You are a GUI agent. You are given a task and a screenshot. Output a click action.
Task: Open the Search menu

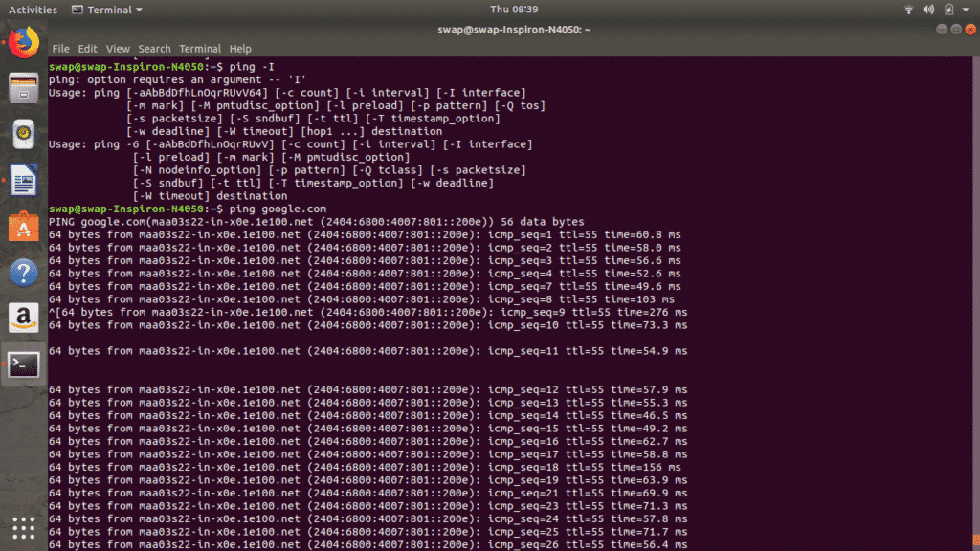(154, 49)
